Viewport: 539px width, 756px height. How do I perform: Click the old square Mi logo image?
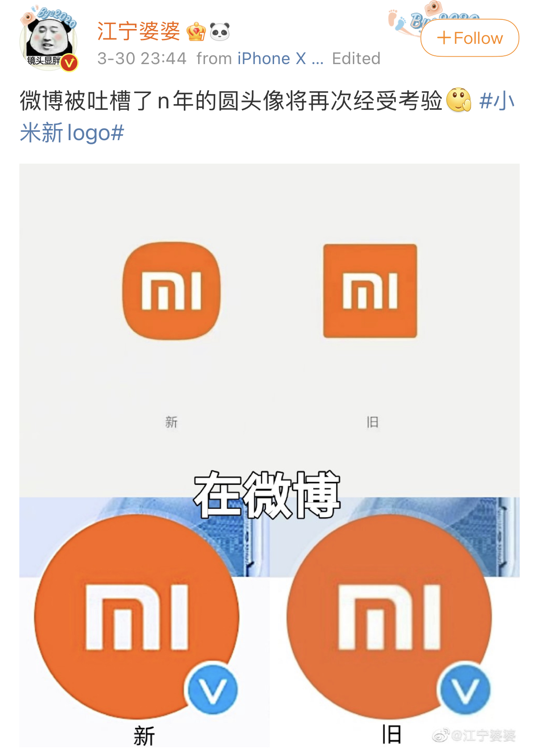coord(370,291)
